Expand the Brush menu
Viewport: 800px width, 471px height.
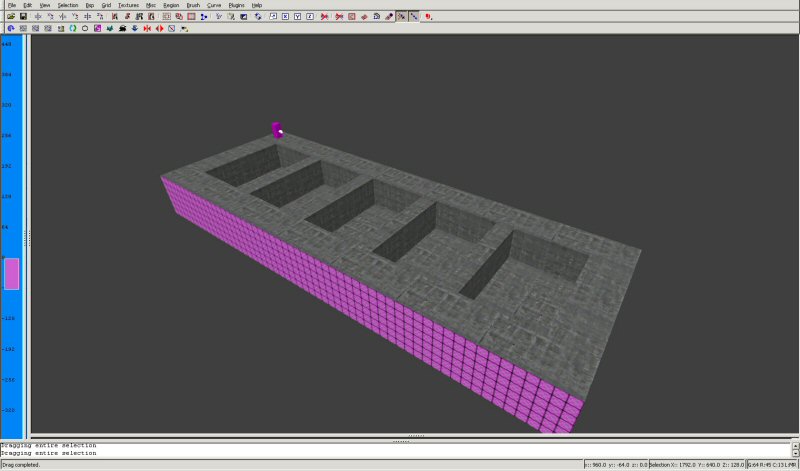coord(193,5)
